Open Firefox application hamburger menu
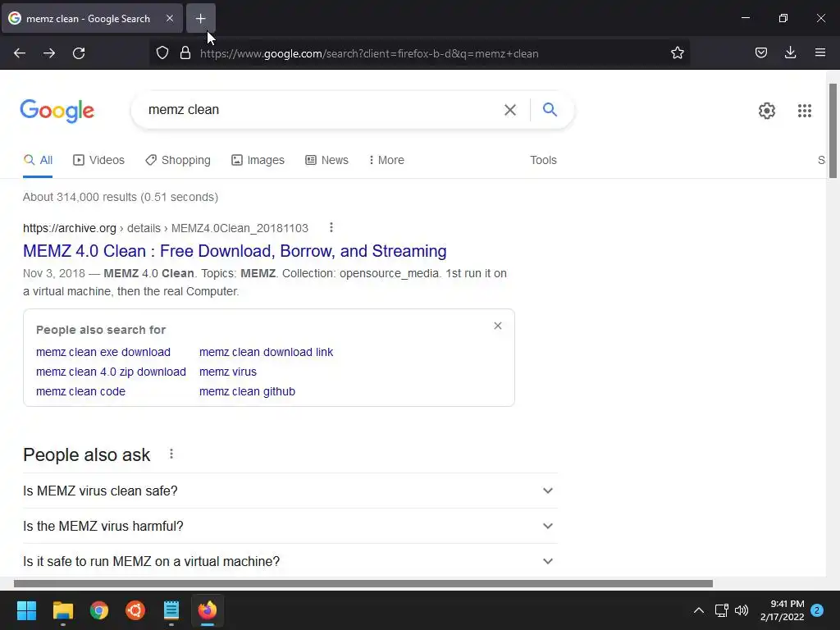Image resolution: width=840 pixels, height=630 pixels. click(x=819, y=53)
